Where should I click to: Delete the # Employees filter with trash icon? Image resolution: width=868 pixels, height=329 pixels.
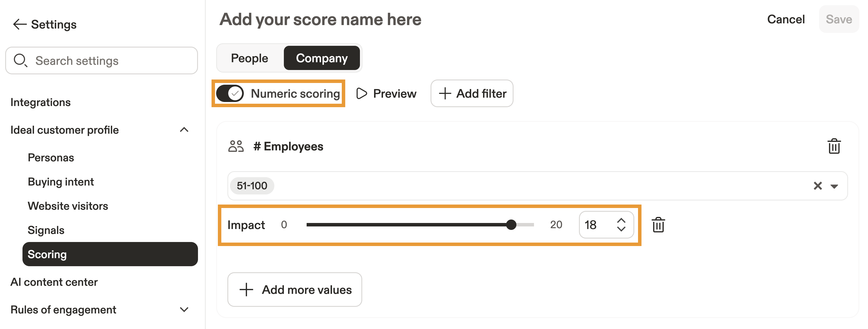[x=834, y=146]
